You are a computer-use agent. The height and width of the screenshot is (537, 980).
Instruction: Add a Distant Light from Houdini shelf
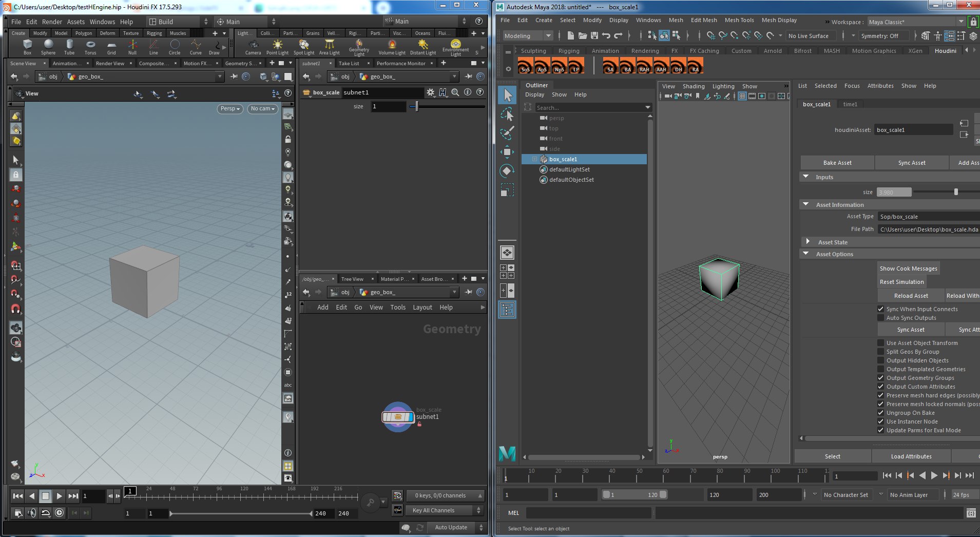(423, 47)
